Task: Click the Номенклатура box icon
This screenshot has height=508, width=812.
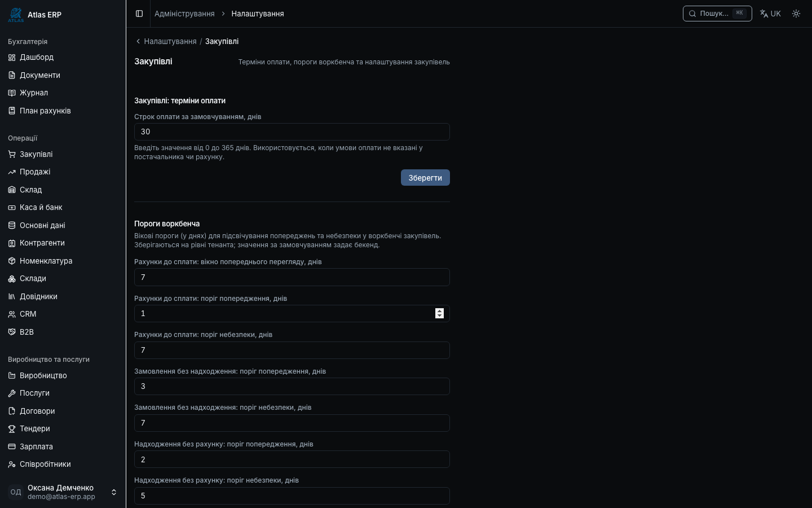Action: (x=12, y=261)
